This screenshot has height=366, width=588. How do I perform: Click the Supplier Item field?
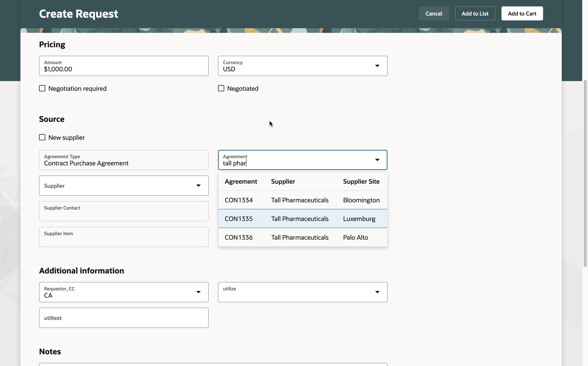[123, 237]
